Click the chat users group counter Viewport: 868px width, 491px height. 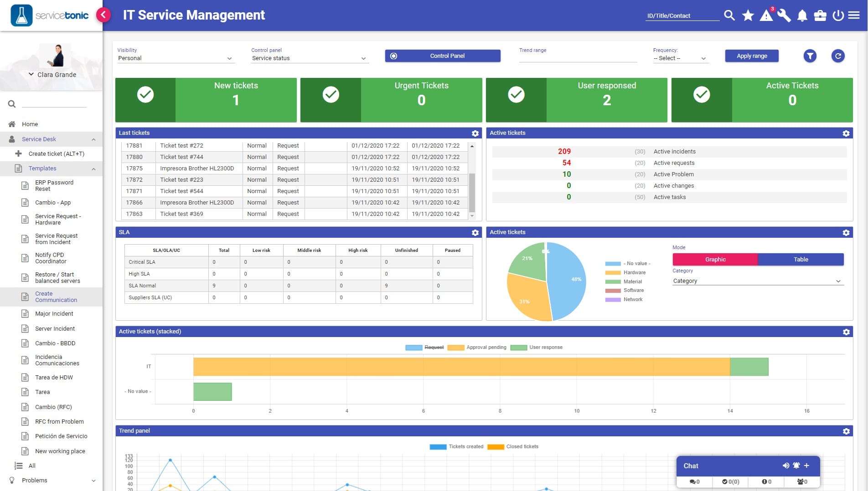(802, 481)
